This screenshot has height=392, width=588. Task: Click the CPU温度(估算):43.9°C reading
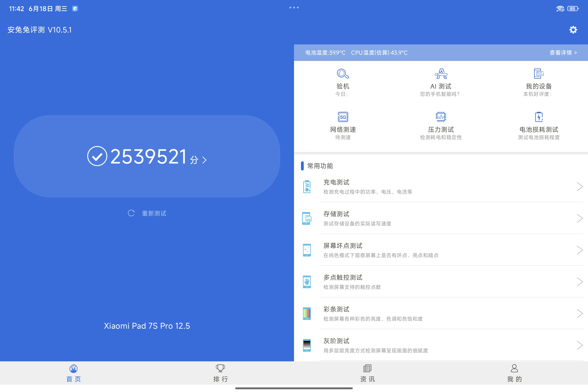379,53
